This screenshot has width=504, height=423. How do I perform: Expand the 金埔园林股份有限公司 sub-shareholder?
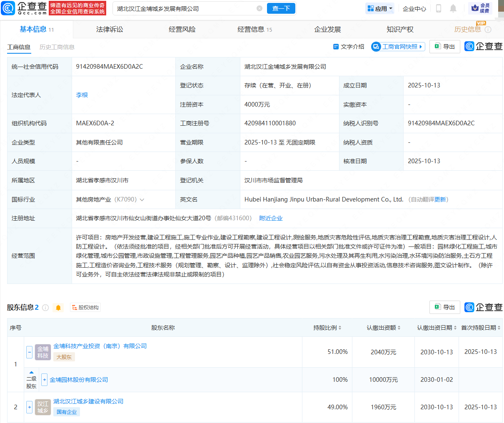[x=44, y=380]
